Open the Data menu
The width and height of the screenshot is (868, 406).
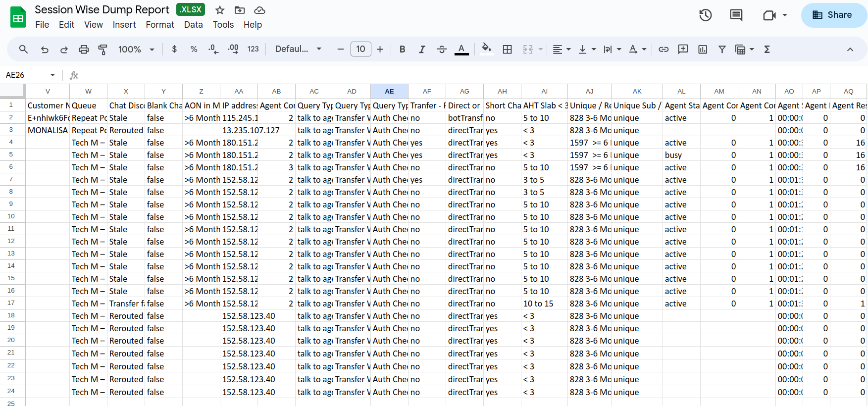pos(193,25)
